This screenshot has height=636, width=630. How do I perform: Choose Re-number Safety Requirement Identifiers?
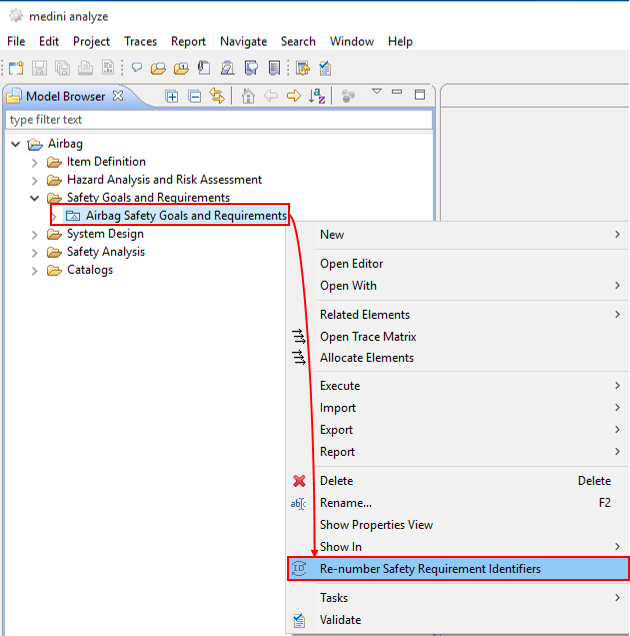tap(458, 569)
